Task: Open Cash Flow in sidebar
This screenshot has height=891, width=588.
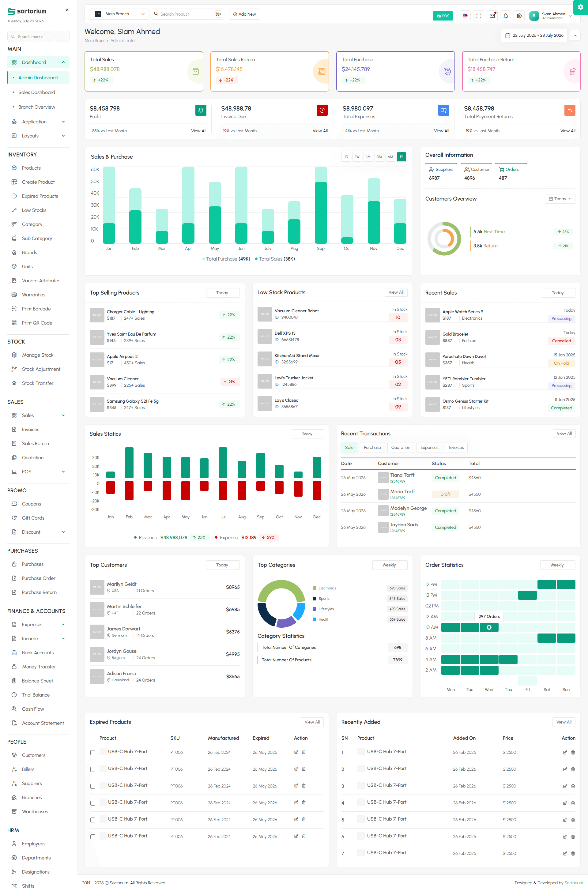Action: pos(38,709)
